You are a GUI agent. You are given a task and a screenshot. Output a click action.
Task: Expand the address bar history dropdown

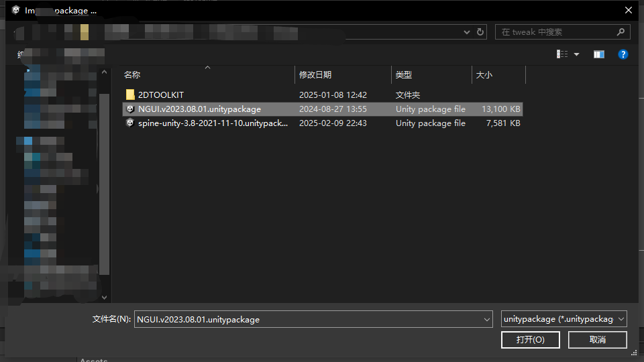467,32
